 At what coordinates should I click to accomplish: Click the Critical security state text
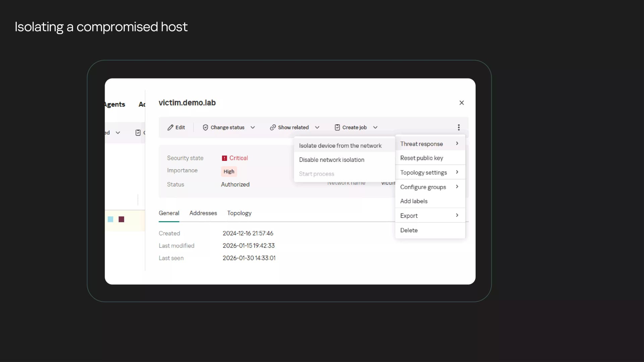coord(238,158)
